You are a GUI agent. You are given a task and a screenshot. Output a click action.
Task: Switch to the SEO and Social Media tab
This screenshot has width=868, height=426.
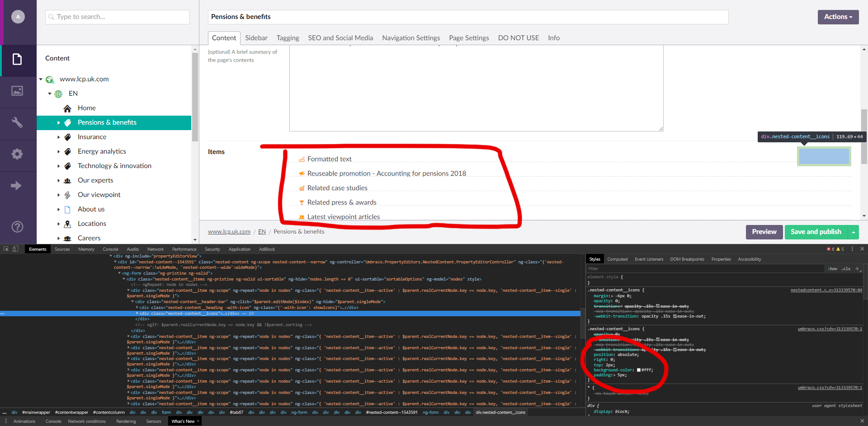[x=340, y=38]
